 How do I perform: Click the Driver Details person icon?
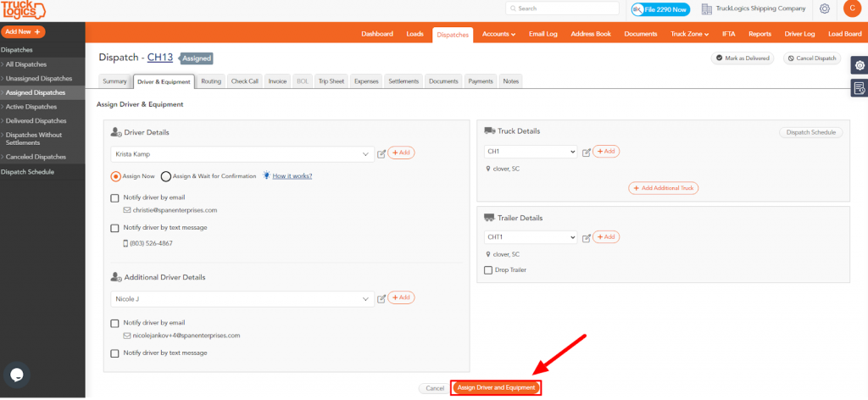pos(116,132)
